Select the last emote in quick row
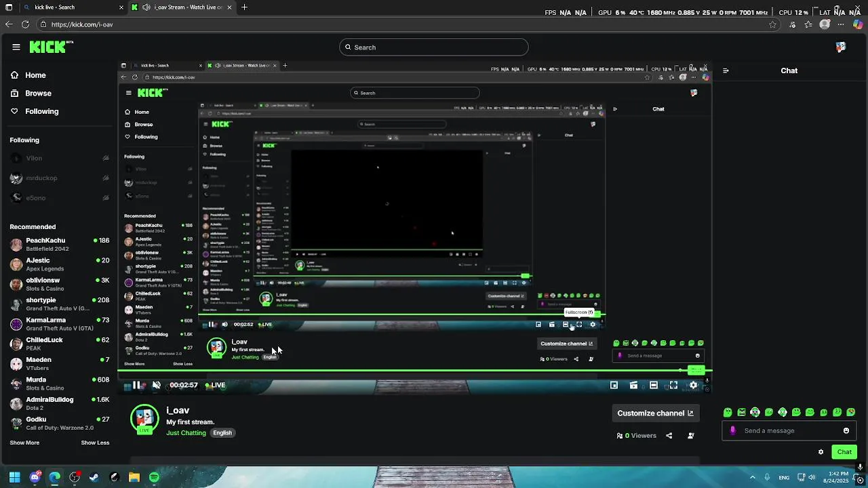Image resolution: width=868 pixels, height=488 pixels. 851,412
